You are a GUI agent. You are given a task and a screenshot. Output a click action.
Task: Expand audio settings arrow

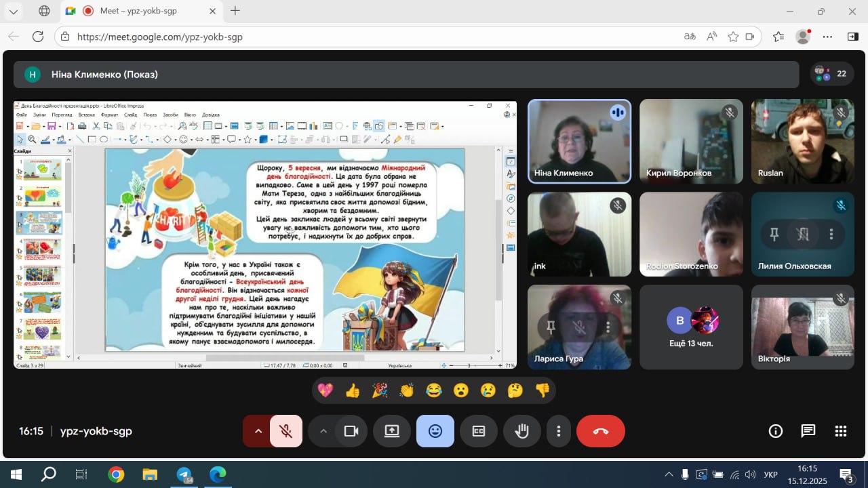pyautogui.click(x=258, y=431)
